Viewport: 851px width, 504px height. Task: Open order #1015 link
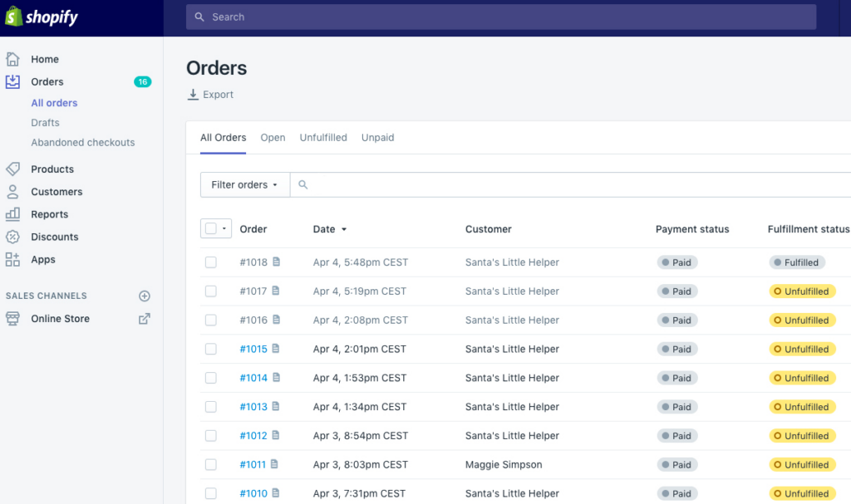pos(253,349)
